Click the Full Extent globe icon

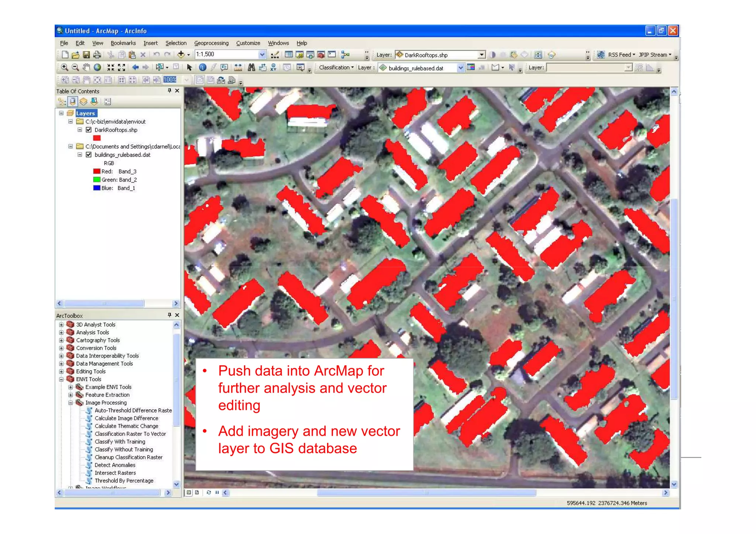(97, 67)
